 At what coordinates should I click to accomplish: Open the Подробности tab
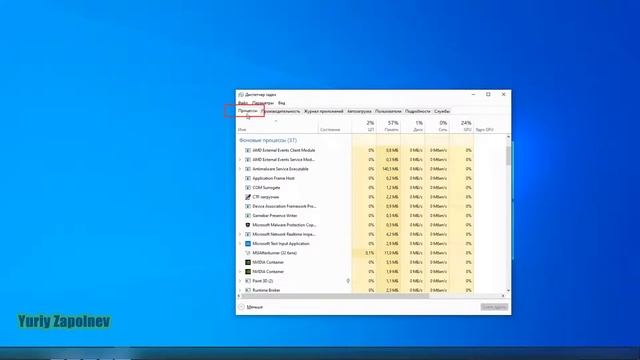[x=418, y=111]
